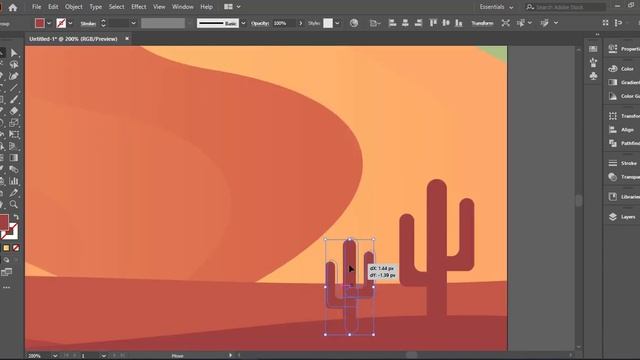The height and width of the screenshot is (360, 640).
Task: Select the Slice tool
Action: click(x=14, y=193)
